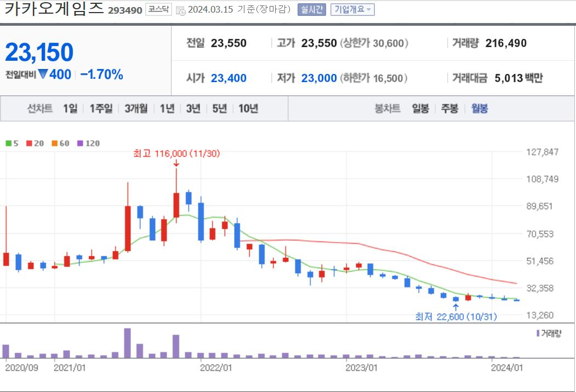The height and width of the screenshot is (392, 576).
Task: Click the -1.70% change value
Action: pyautogui.click(x=101, y=74)
